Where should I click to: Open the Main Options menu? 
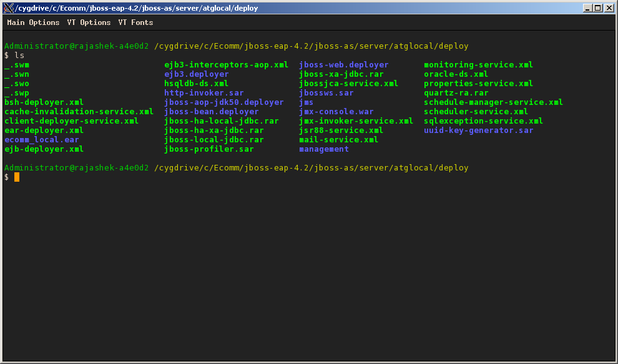coord(33,22)
